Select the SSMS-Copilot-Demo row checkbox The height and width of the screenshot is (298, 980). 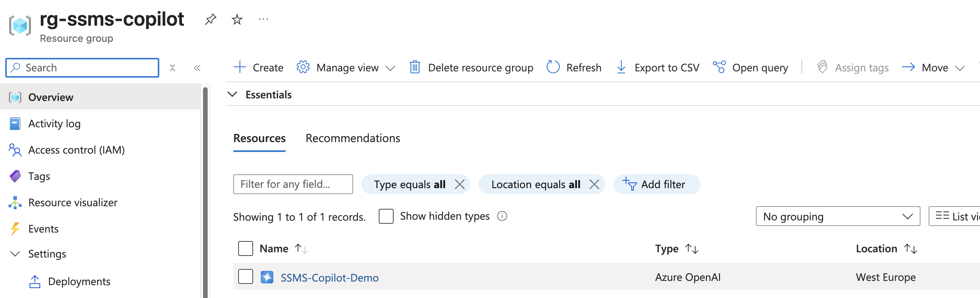click(x=245, y=277)
